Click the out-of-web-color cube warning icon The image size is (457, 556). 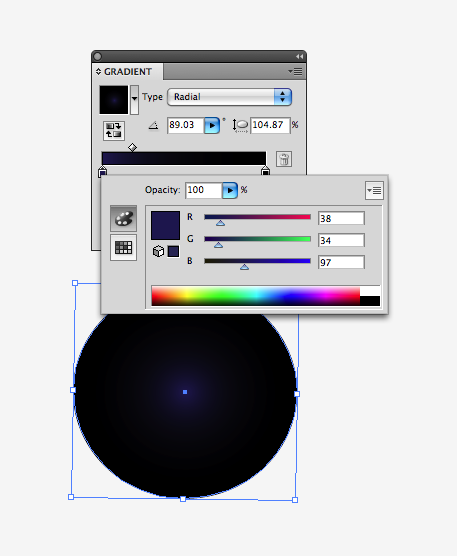tap(158, 251)
